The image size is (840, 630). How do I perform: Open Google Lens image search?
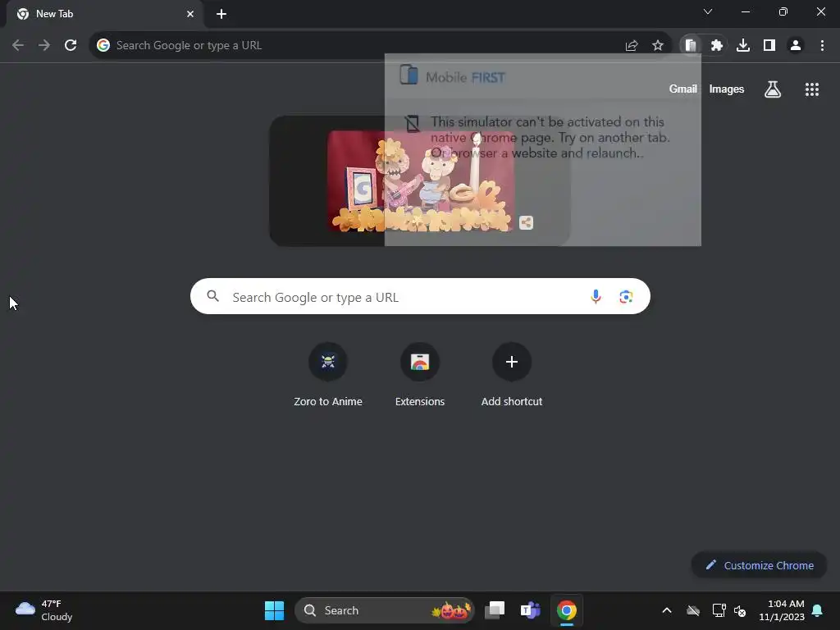pyautogui.click(x=626, y=296)
